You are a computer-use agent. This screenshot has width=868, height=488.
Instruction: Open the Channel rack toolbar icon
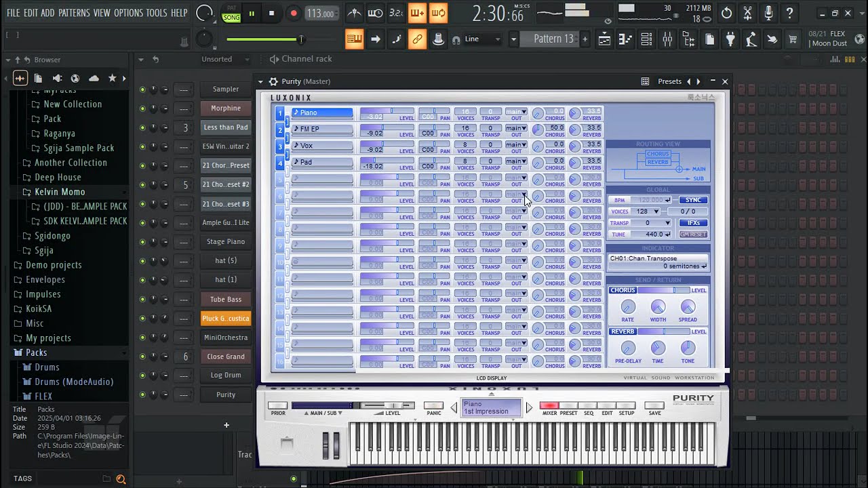(646, 39)
